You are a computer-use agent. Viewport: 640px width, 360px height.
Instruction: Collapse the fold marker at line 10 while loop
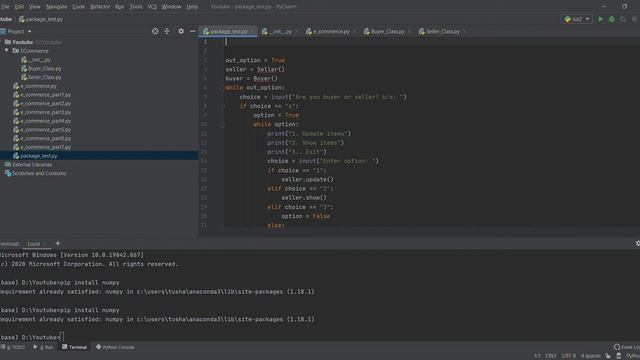[x=223, y=124]
